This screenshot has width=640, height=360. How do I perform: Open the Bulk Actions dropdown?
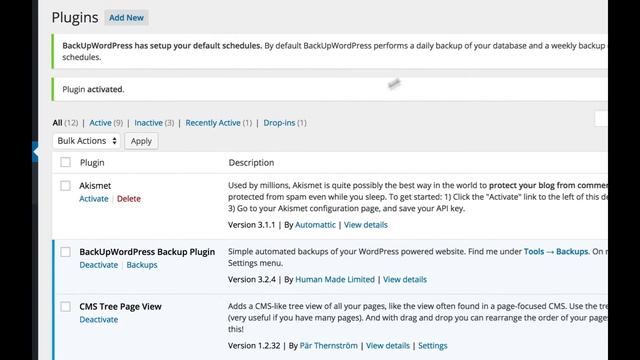[x=87, y=141]
